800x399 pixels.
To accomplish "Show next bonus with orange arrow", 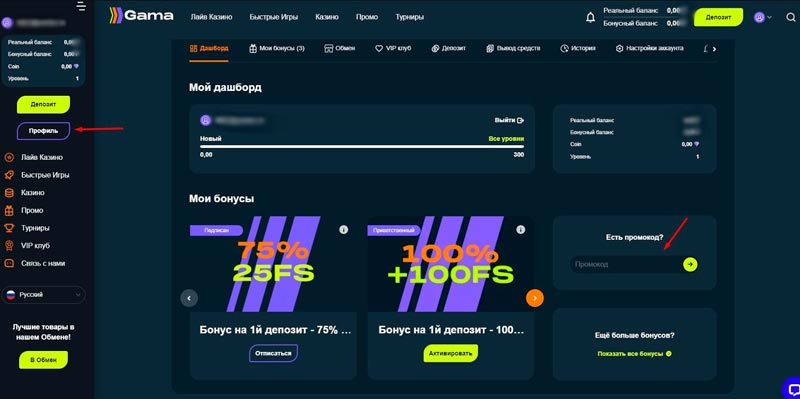I will pyautogui.click(x=535, y=297).
